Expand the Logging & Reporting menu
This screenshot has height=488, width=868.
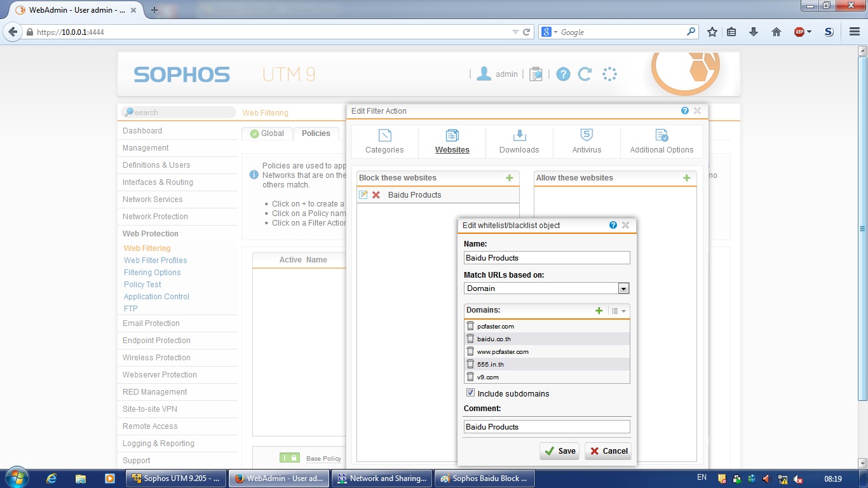pos(158,444)
